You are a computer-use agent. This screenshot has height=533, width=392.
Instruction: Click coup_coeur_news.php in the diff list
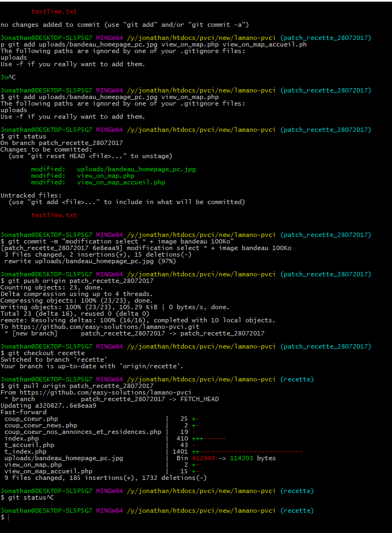click(x=40, y=425)
